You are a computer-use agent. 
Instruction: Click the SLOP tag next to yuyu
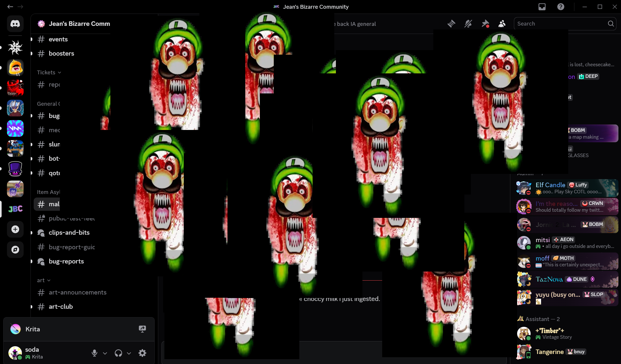pos(594,294)
